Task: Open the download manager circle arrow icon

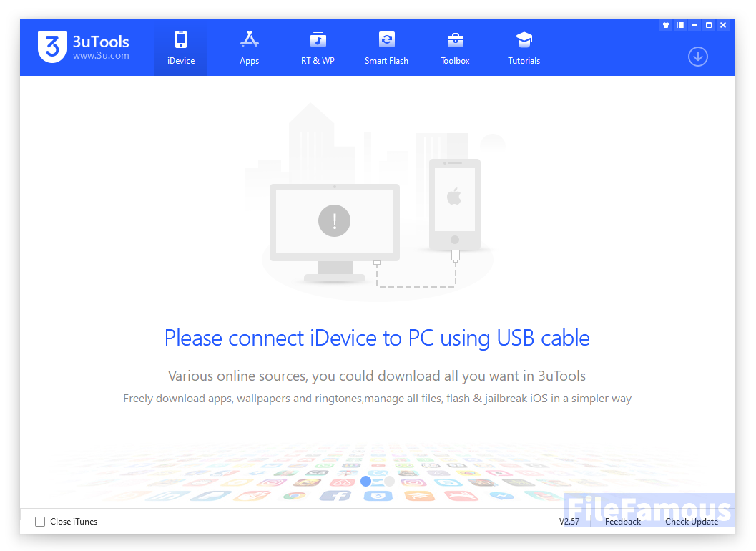Action: pyautogui.click(x=697, y=57)
